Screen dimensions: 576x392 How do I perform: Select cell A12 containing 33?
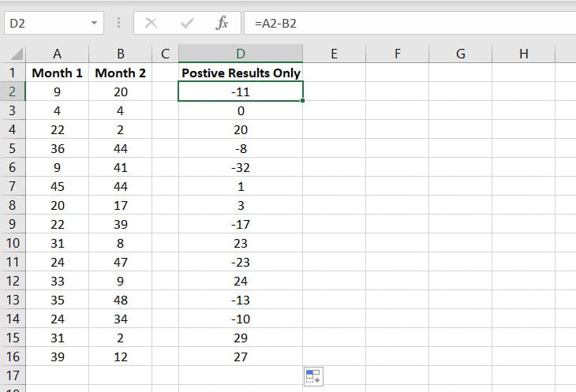pos(58,281)
